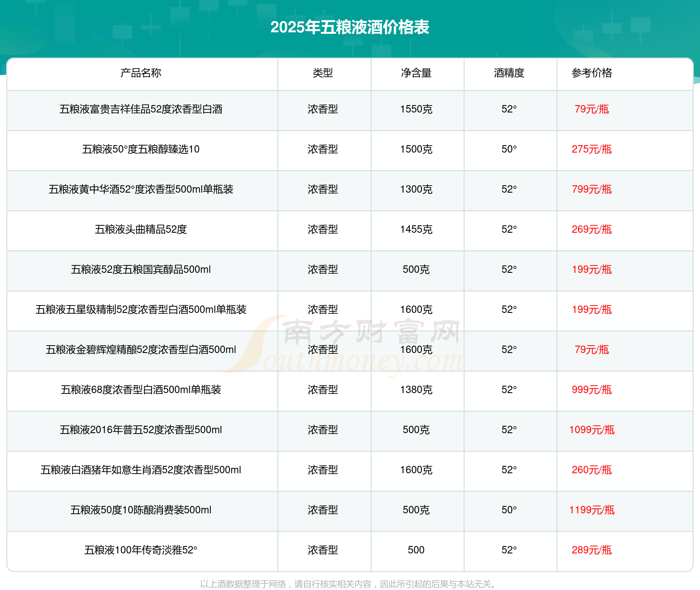This screenshot has width=700, height=590.
Task: Select product name 五粮液50°度五粮醇臻选10
Action: 141,149
